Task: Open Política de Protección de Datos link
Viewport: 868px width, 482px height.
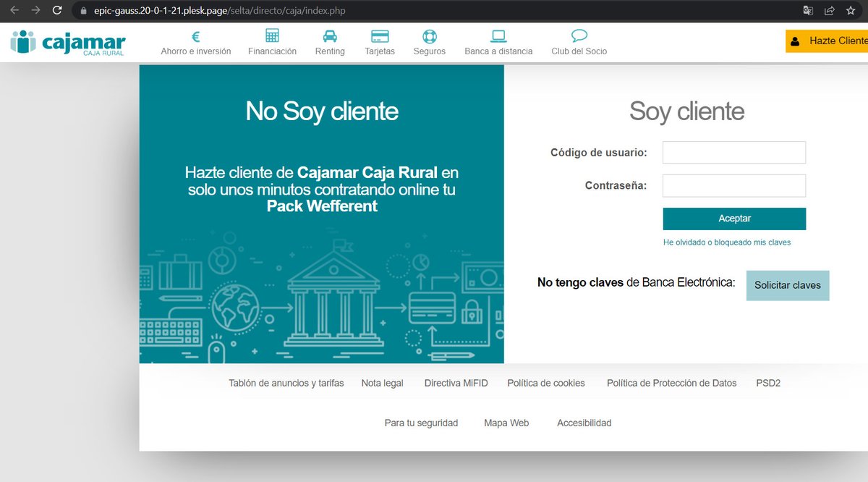Action: click(672, 383)
